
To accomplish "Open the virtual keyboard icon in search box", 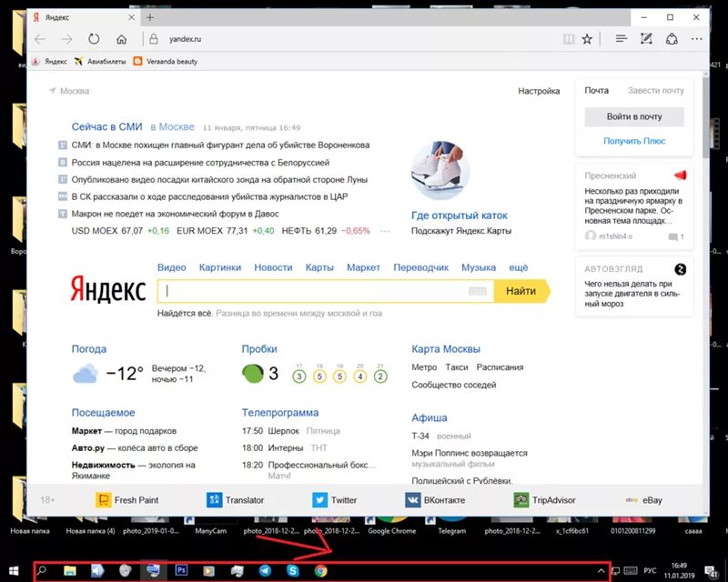I will [x=477, y=291].
